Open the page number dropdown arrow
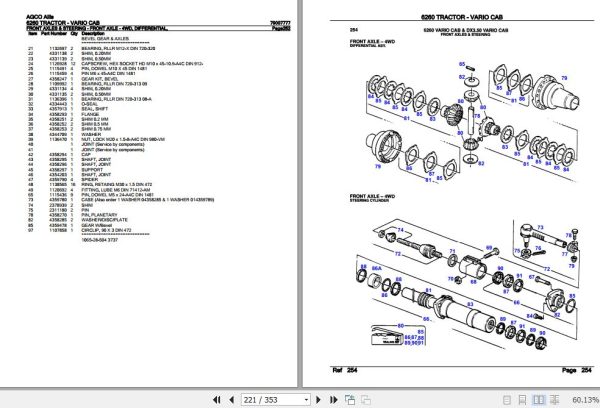This screenshot has width=600, height=408. pyautogui.click(x=307, y=400)
